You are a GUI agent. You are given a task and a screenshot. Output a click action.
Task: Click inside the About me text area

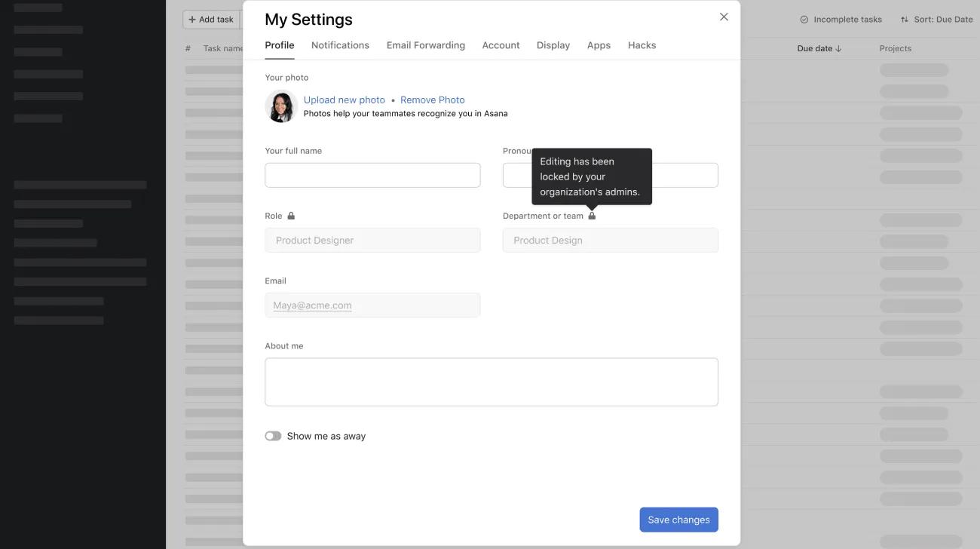pyautogui.click(x=491, y=381)
